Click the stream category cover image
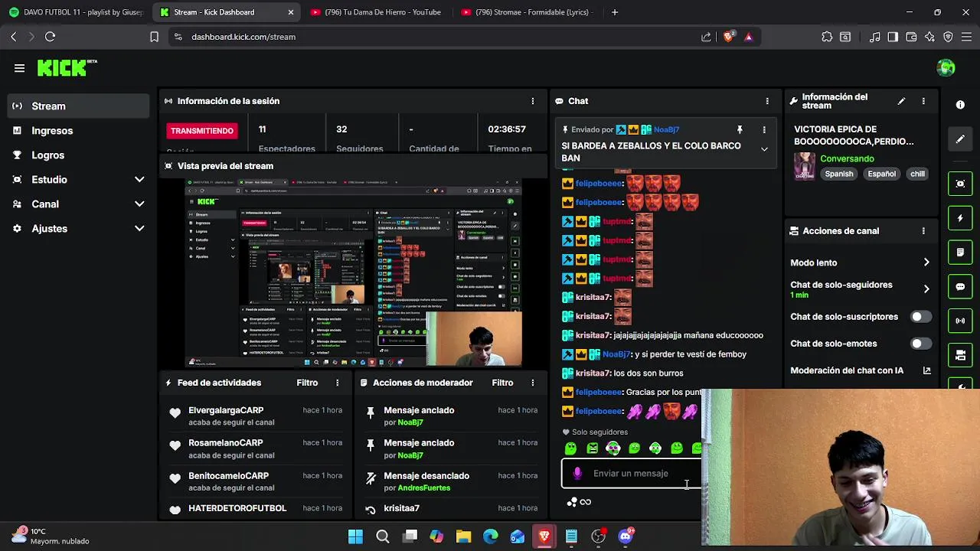The image size is (980, 551). point(804,165)
